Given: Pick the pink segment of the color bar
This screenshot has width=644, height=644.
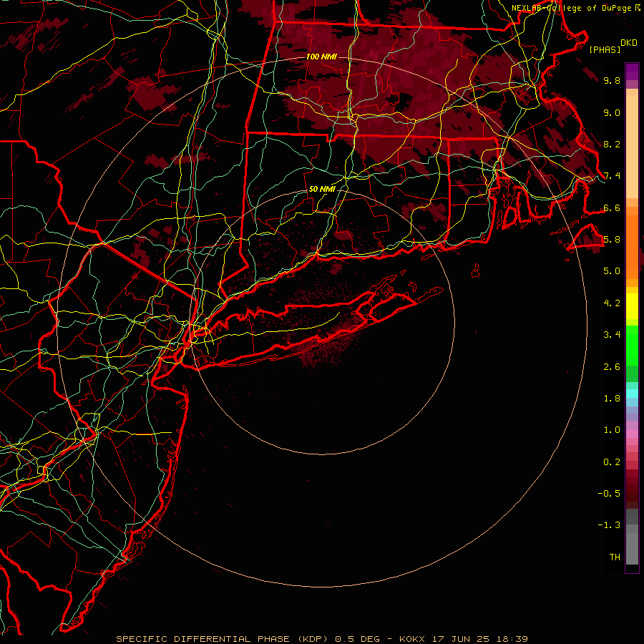Looking at the screenshot, I should coord(632,434).
